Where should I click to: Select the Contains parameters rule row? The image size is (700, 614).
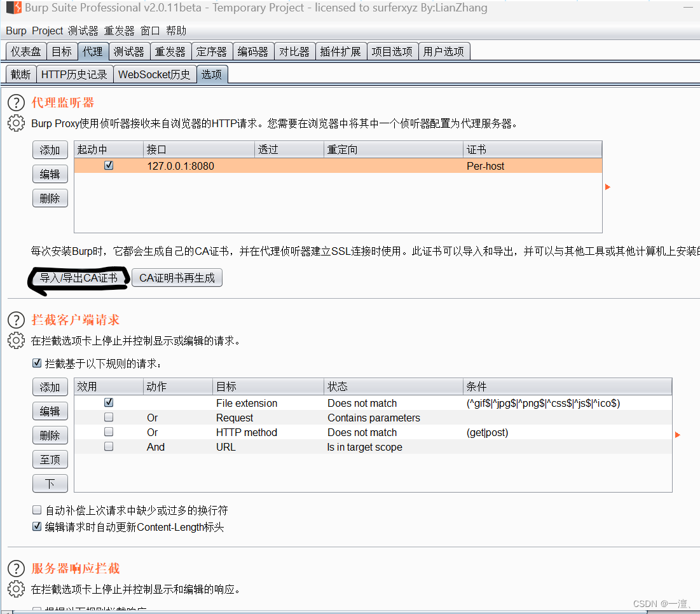(x=373, y=418)
